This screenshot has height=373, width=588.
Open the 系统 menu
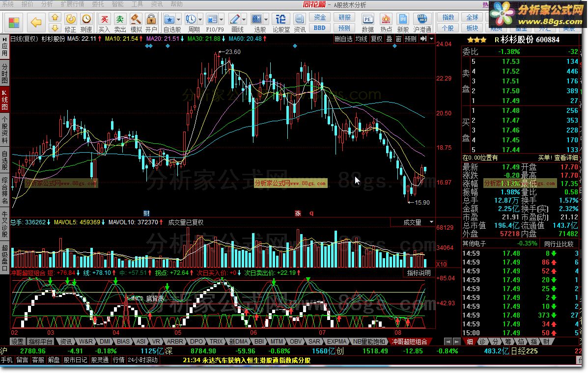coord(7,4)
